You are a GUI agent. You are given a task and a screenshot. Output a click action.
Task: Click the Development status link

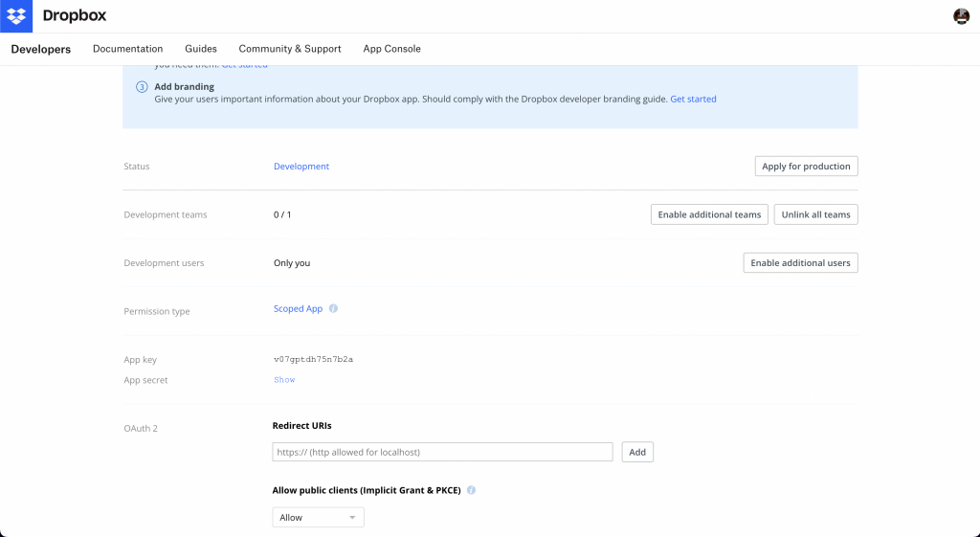coord(301,167)
